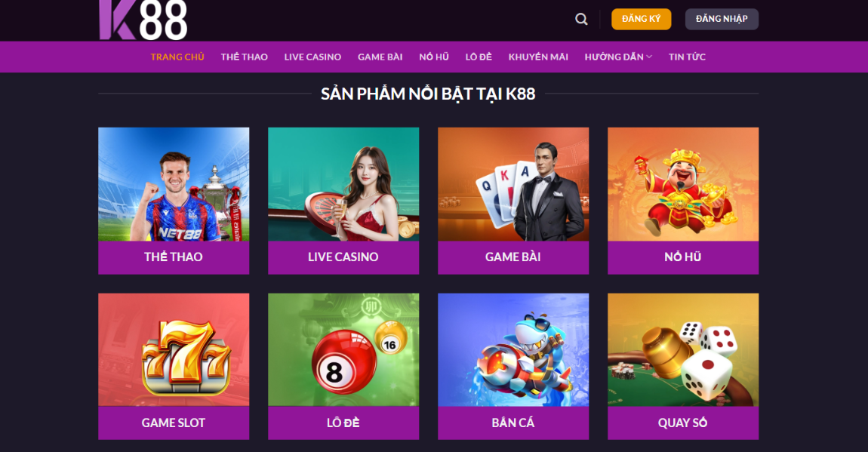Go to Trang Chủ menu item
This screenshot has width=868, height=452.
point(177,57)
